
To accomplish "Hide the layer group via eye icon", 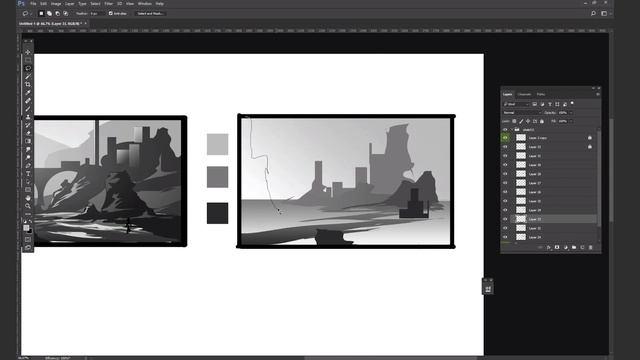I will 505,129.
